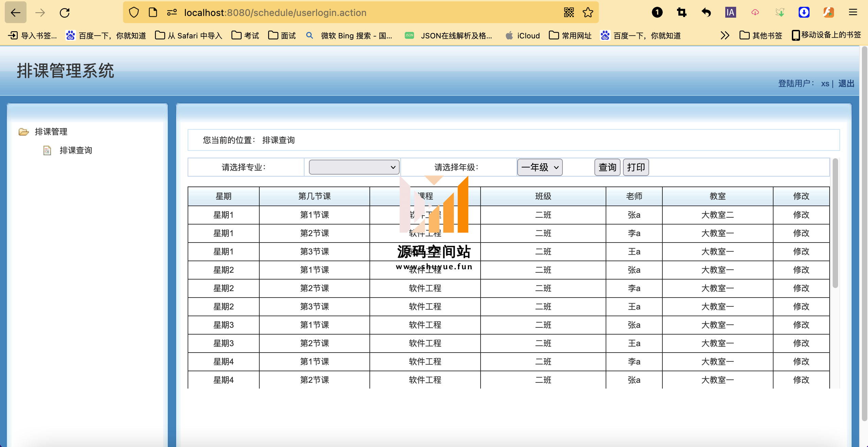
Task: Click the 星期 column header
Action: point(224,196)
